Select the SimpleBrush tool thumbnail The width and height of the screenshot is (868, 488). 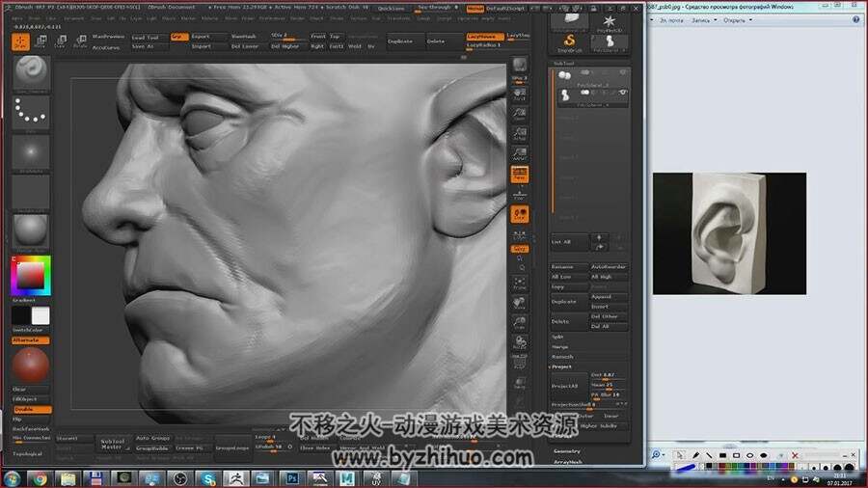570,43
